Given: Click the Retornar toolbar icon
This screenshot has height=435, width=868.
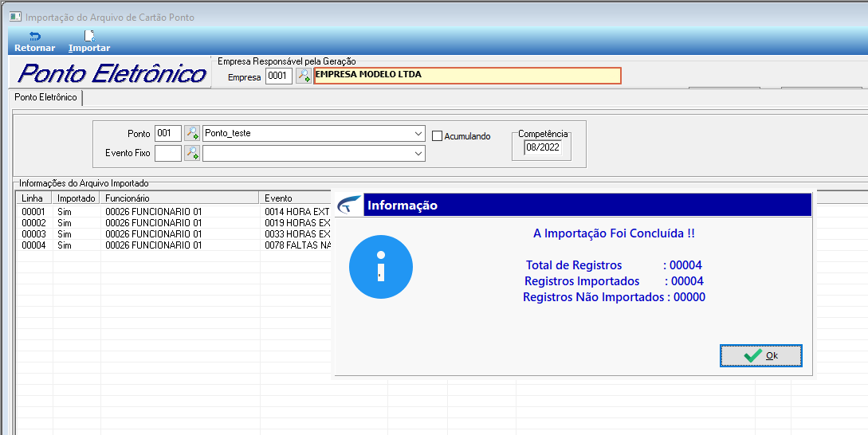Looking at the screenshot, I should (34, 42).
